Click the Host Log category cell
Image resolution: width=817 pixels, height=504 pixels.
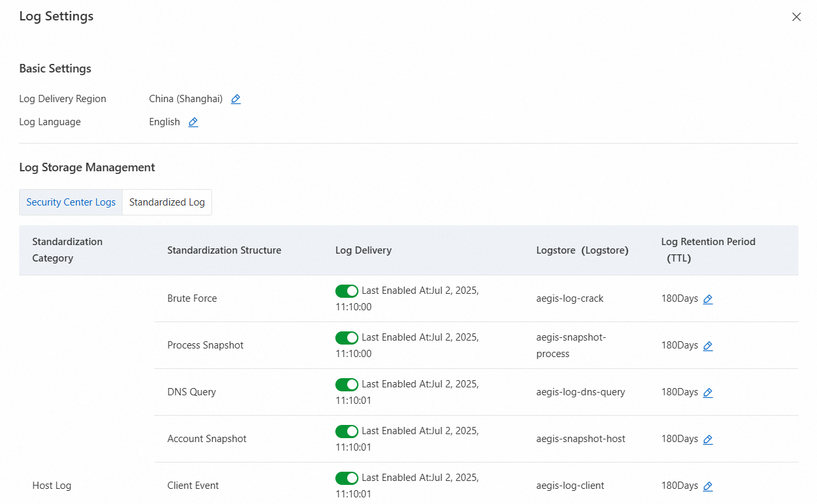pyautogui.click(x=51, y=486)
